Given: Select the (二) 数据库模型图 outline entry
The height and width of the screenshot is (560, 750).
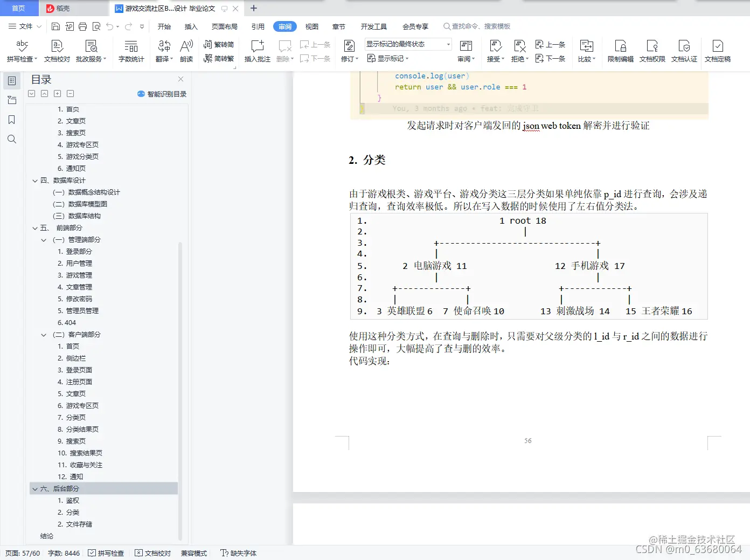Looking at the screenshot, I should point(80,204).
